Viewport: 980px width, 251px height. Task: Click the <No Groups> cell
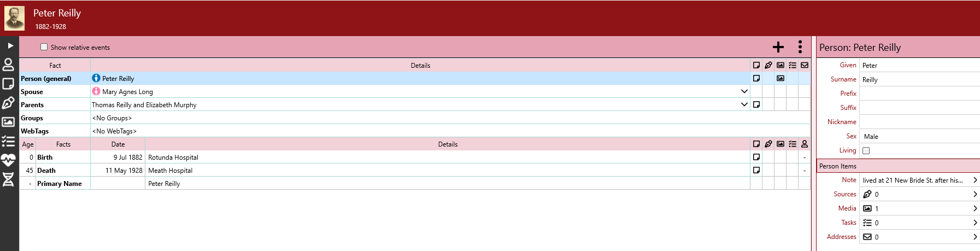(x=450, y=118)
